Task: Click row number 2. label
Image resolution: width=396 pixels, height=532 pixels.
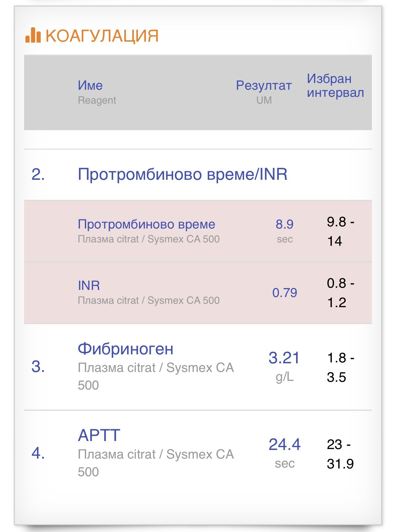Action: click(38, 175)
